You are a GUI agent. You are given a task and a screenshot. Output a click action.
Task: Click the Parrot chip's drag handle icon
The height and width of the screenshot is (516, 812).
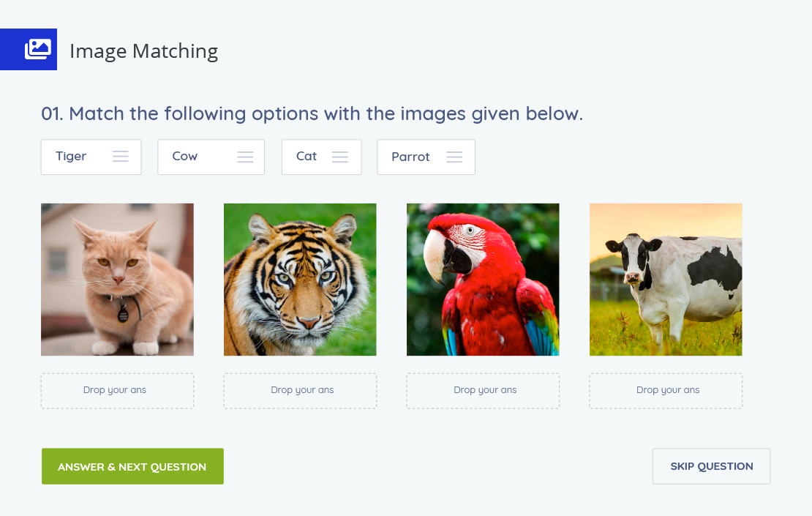[454, 157]
